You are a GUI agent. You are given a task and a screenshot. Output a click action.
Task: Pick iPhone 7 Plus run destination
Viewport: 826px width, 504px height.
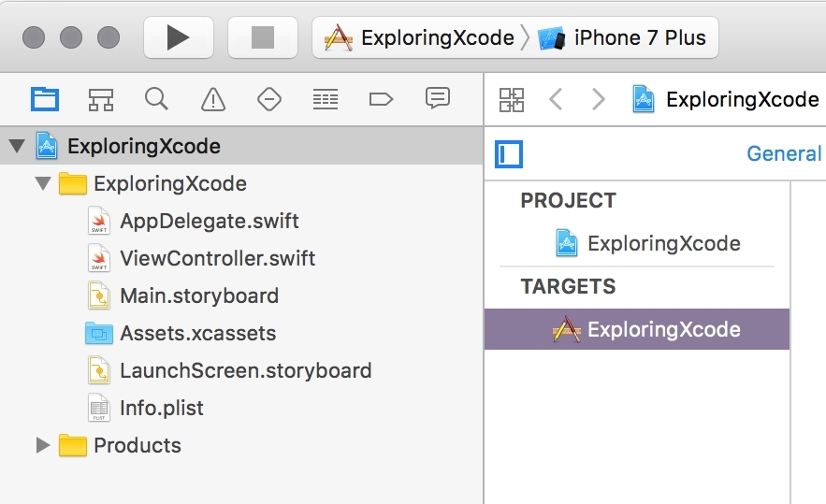pyautogui.click(x=622, y=38)
